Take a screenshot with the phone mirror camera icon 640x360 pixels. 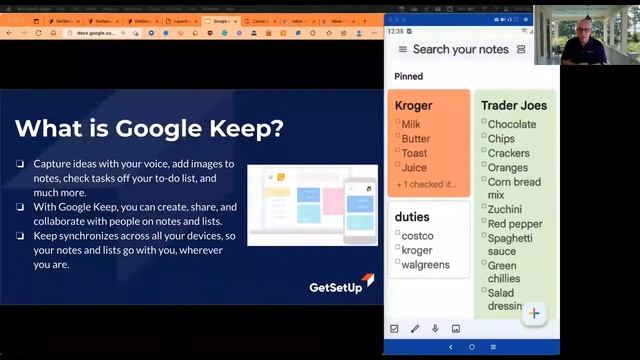click(x=496, y=20)
